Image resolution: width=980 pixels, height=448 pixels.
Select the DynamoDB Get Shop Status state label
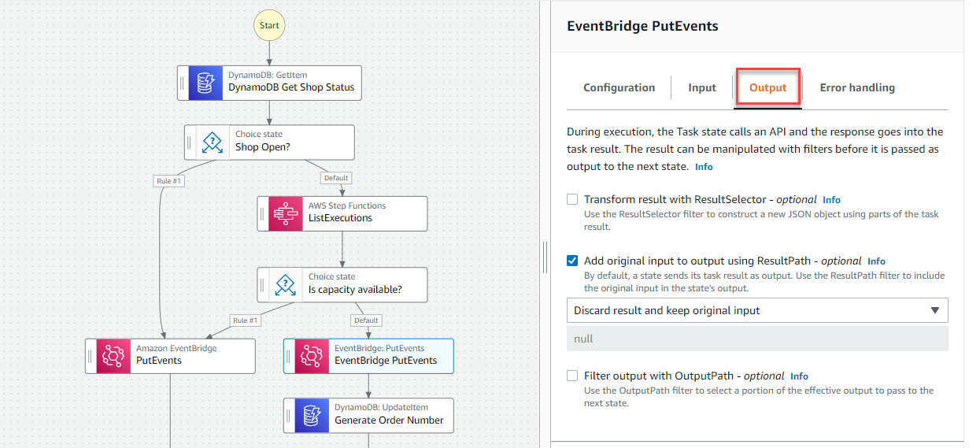coord(291,87)
